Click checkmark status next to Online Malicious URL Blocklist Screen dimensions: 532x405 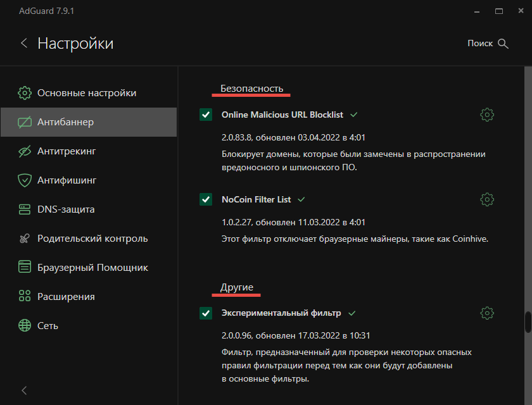[354, 115]
